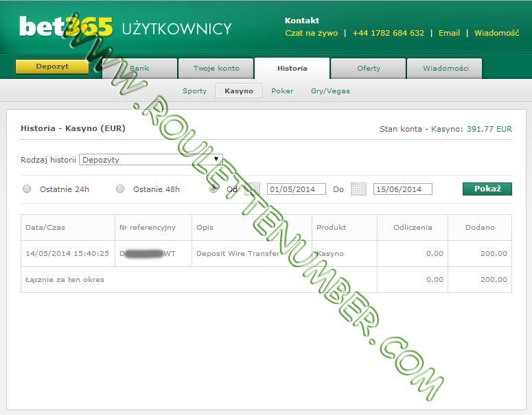Image resolution: width=532 pixels, height=415 pixels.
Task: Select the Poker sub-tab
Action: tap(282, 91)
